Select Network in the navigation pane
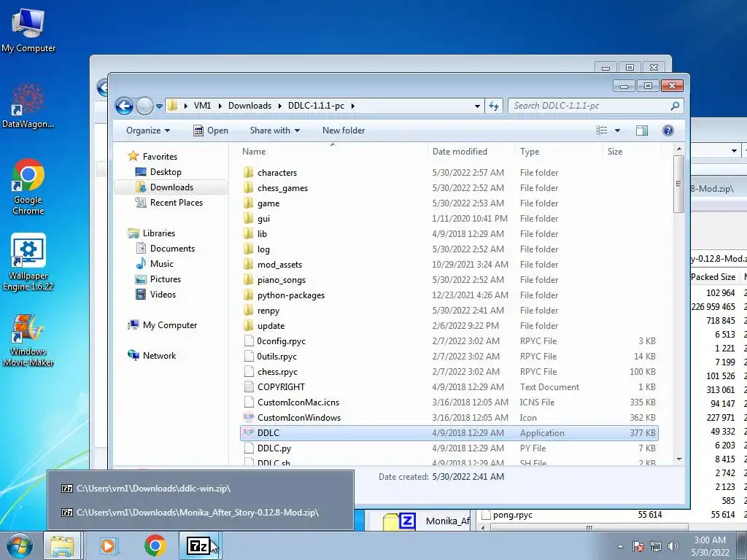The width and height of the screenshot is (747, 560). coord(159,356)
